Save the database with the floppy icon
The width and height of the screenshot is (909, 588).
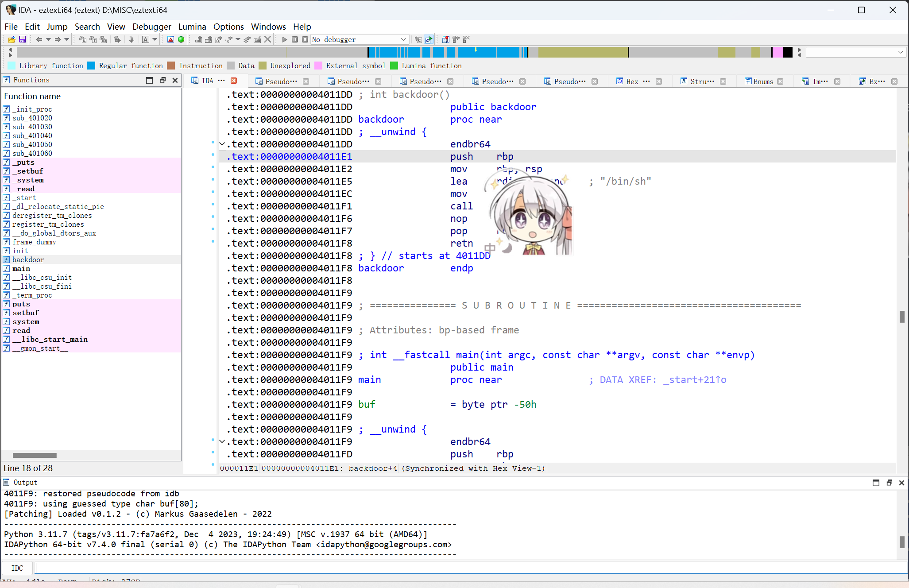tap(22, 39)
